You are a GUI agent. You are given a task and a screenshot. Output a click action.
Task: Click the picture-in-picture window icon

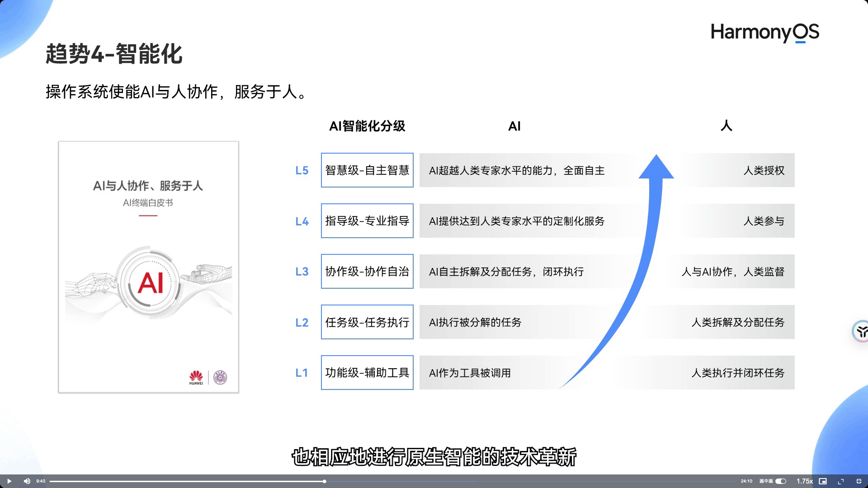(x=823, y=481)
